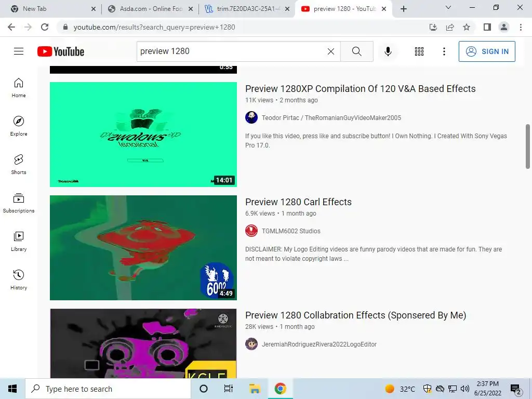Open Library in the sidebar
Screen dimensions: 532x399
(x=19, y=241)
